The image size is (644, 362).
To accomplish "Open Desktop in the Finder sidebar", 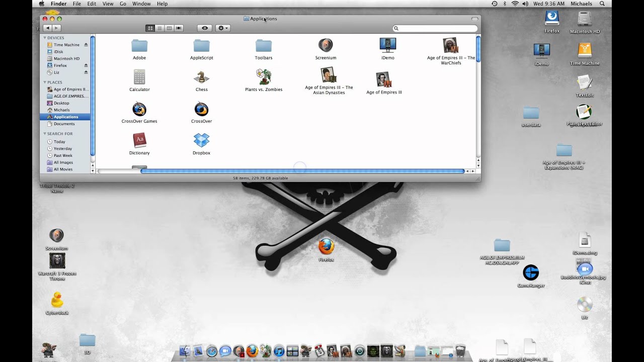I will pos(65,103).
